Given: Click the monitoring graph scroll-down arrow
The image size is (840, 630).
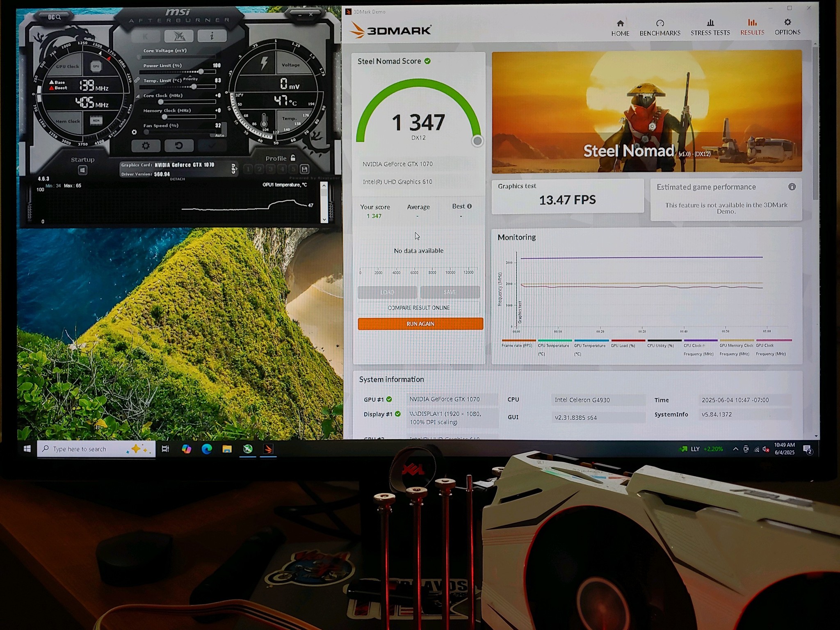Looking at the screenshot, I should click(x=324, y=219).
